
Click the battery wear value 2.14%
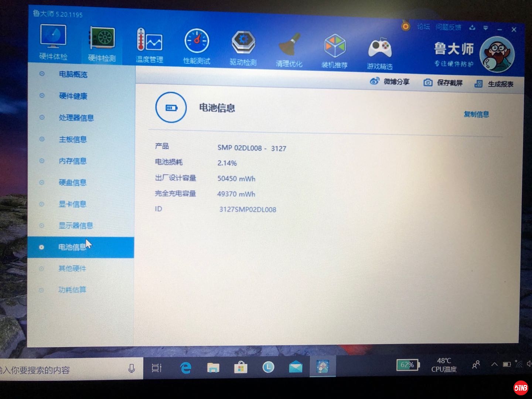(227, 163)
